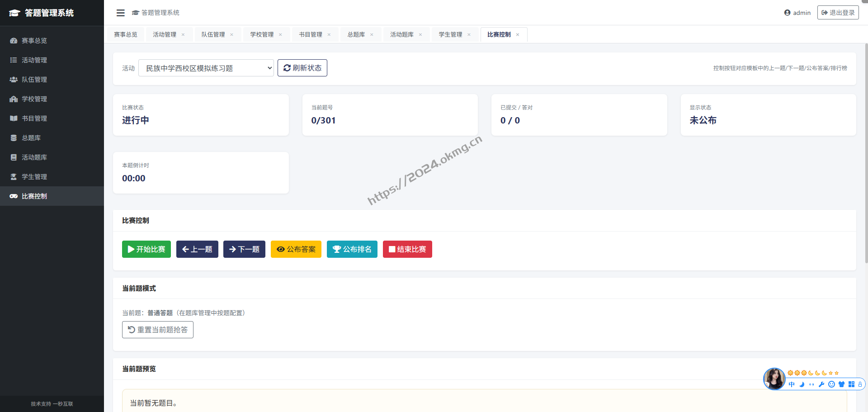The image size is (868, 412).
Task: Open 赛事总览 in the sidebar
Action: click(x=52, y=41)
